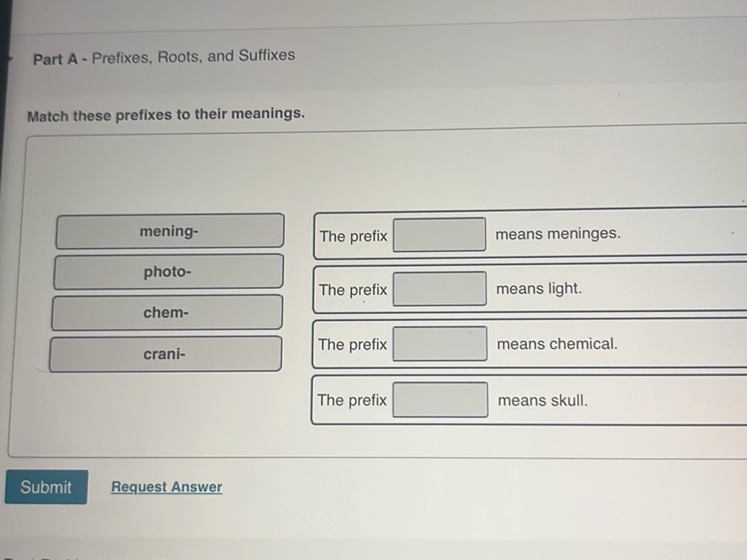Open the Request Answer link

(166, 486)
